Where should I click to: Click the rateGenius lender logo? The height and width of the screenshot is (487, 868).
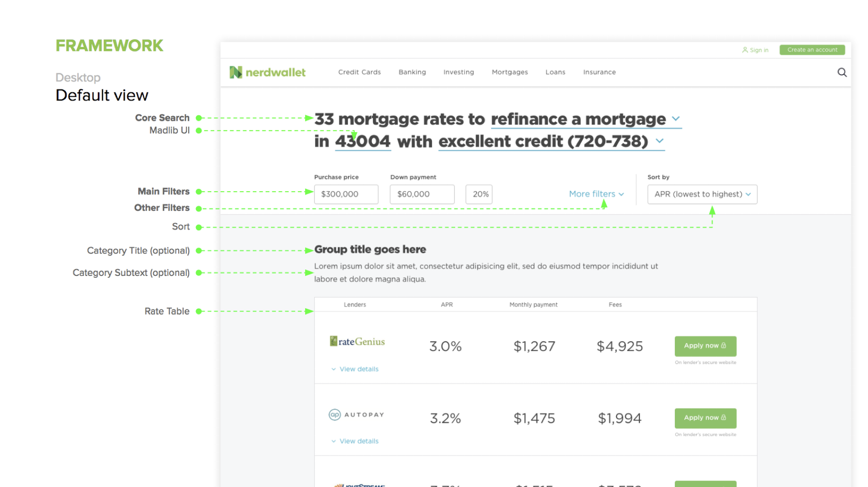(357, 341)
